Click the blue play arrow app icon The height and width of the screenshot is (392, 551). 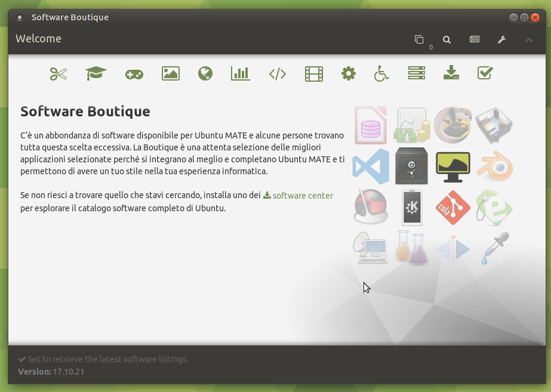[x=453, y=248]
